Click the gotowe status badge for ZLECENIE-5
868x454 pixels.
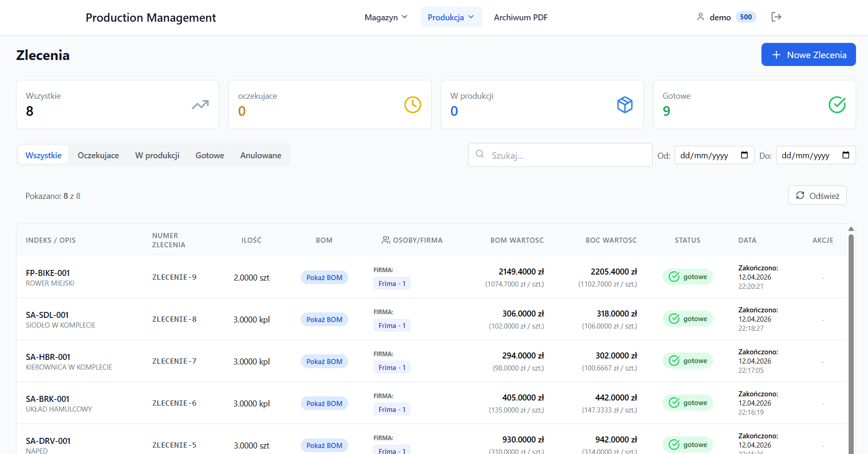click(688, 445)
